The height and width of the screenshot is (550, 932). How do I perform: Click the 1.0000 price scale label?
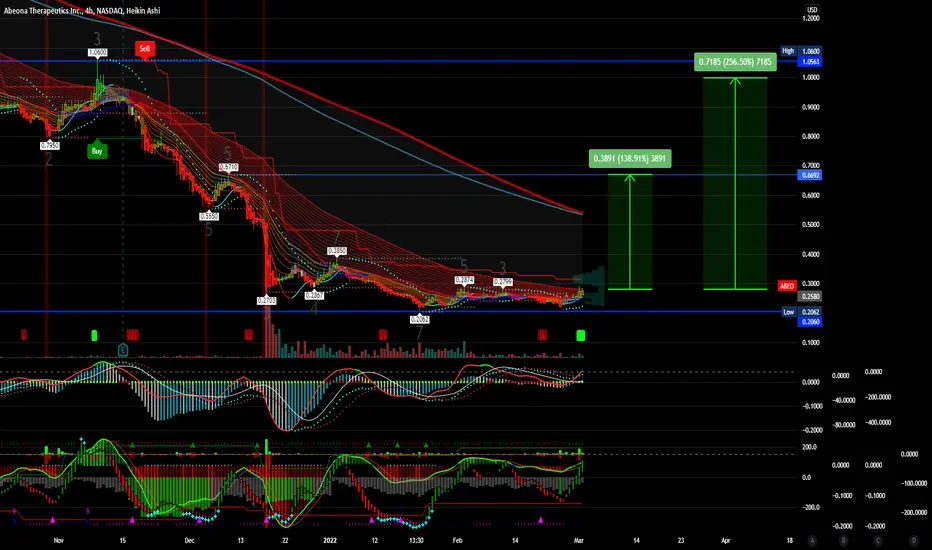pos(811,77)
